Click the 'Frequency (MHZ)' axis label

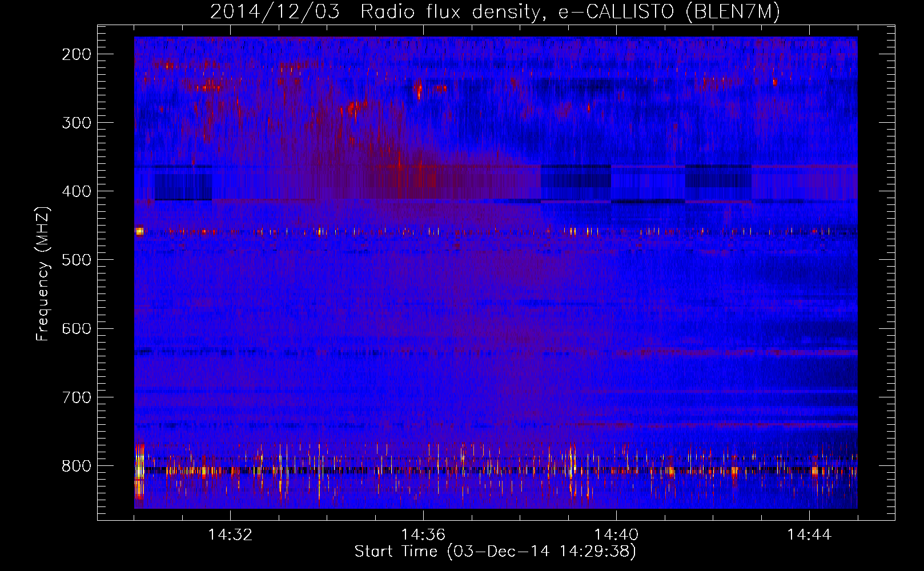pos(43,274)
